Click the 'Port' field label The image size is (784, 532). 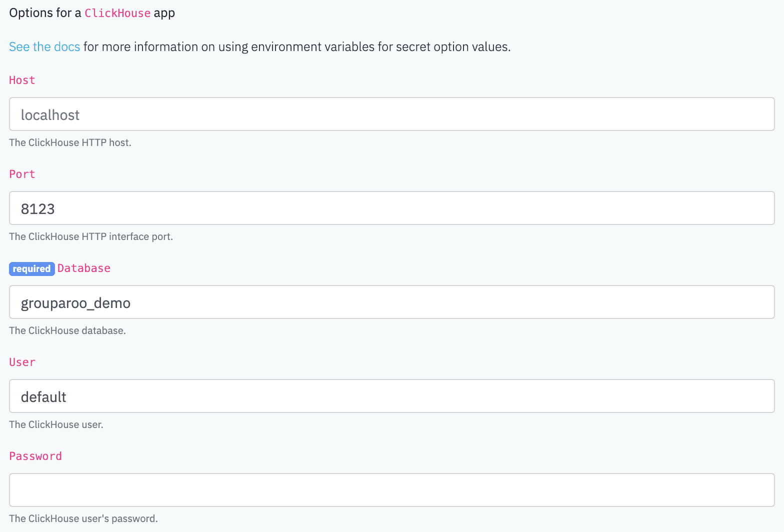point(22,174)
